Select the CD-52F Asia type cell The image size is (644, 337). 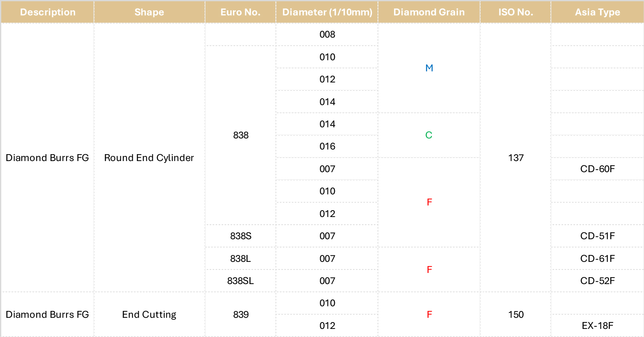click(x=597, y=281)
